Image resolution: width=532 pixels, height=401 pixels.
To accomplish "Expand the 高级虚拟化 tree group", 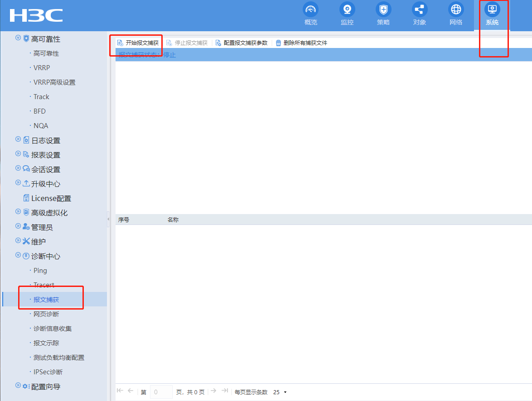I will point(18,211).
